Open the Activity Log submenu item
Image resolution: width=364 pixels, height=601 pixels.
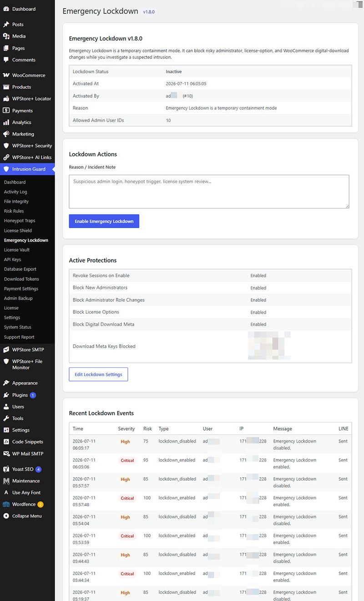click(15, 192)
